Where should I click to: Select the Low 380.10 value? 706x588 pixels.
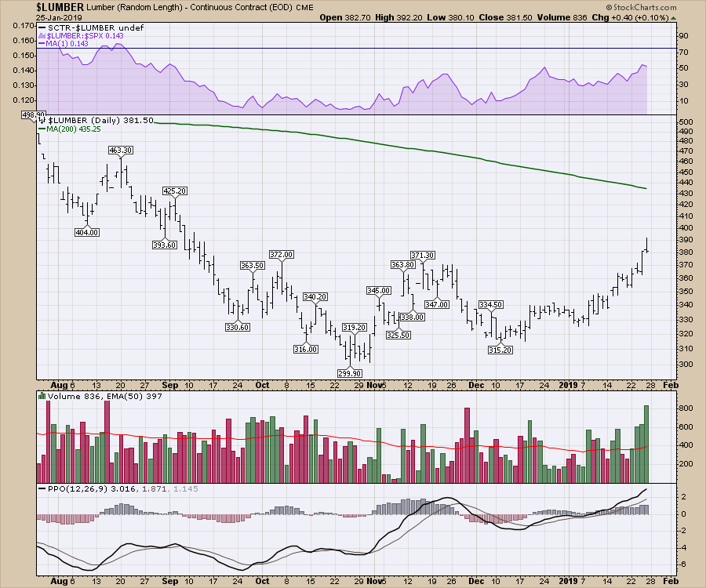point(451,17)
